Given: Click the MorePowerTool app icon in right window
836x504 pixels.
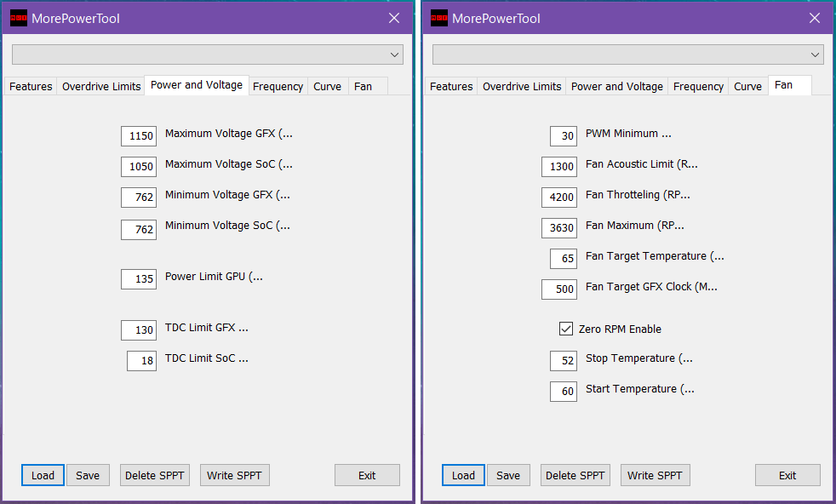Looking at the screenshot, I should coord(438,18).
